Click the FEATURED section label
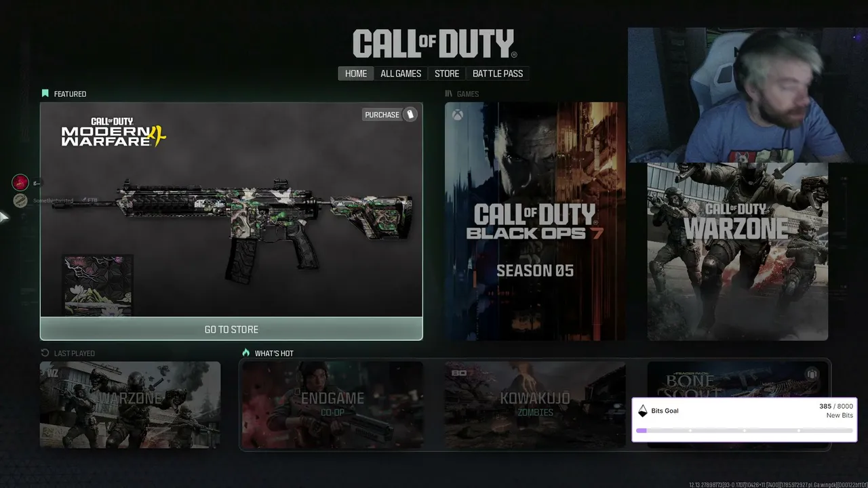The width and height of the screenshot is (868, 488). point(70,94)
